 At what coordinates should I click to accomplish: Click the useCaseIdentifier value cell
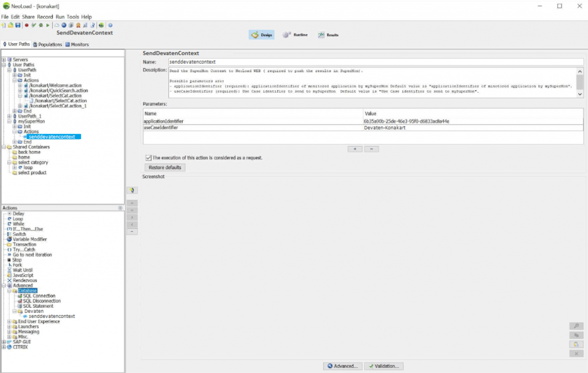pyautogui.click(x=473, y=128)
